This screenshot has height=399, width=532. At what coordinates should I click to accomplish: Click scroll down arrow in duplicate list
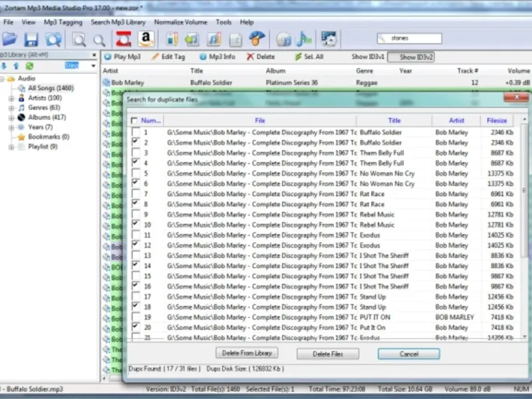[x=524, y=337]
